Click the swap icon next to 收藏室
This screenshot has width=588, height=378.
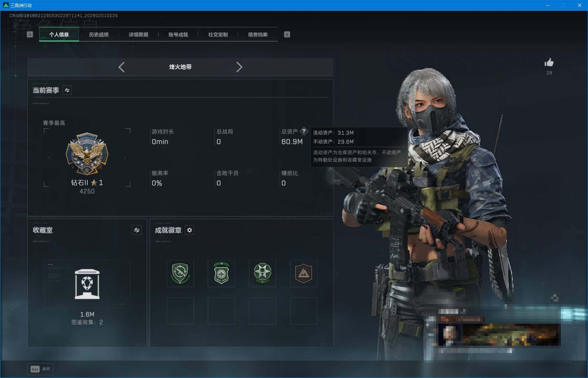[x=137, y=230]
